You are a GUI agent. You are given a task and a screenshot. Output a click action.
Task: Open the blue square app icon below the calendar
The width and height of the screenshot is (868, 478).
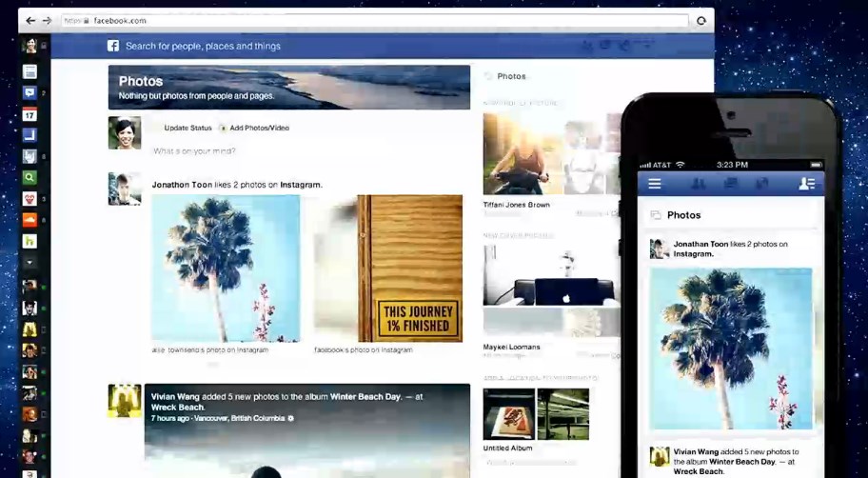pos(30,135)
